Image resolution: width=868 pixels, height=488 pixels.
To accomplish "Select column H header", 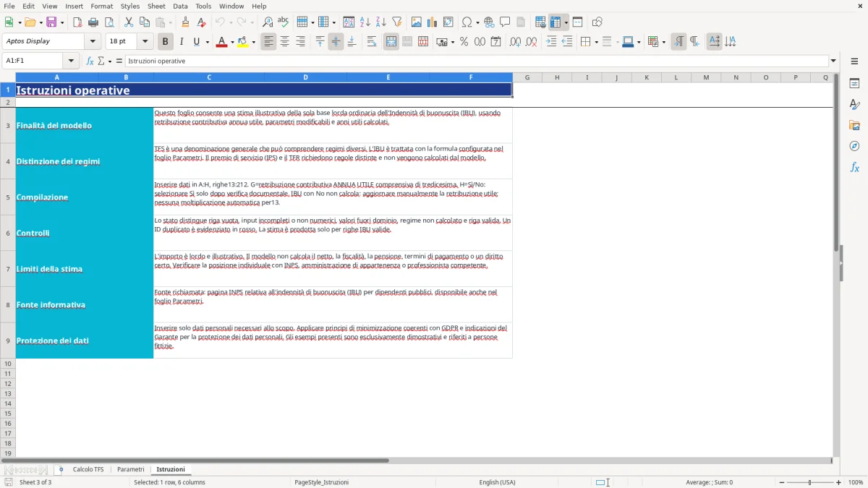I will [557, 77].
